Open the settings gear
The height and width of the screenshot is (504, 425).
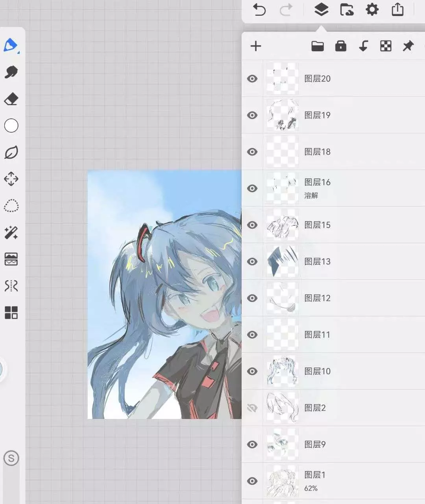(372, 9)
